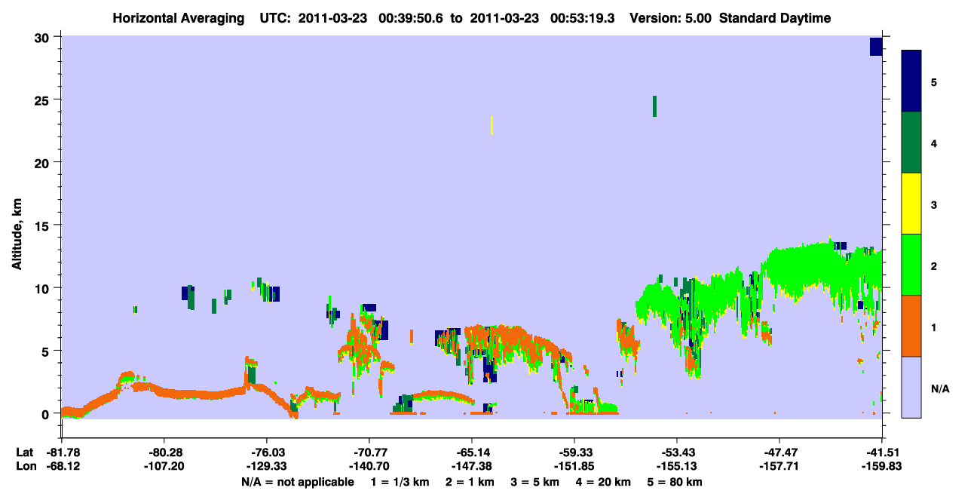The height and width of the screenshot is (503, 980).
Task: Click longitude value '-129.33'
Action: click(x=266, y=466)
